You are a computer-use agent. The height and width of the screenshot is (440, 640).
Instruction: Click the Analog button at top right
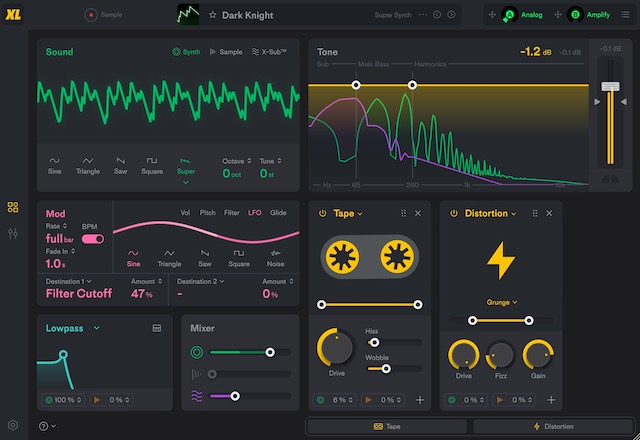[524, 15]
